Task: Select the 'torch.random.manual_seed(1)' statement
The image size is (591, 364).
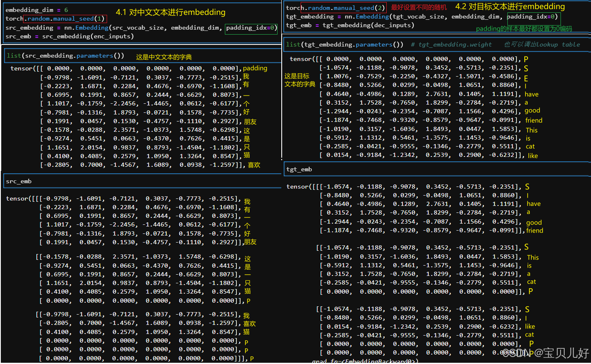Action: [56, 19]
